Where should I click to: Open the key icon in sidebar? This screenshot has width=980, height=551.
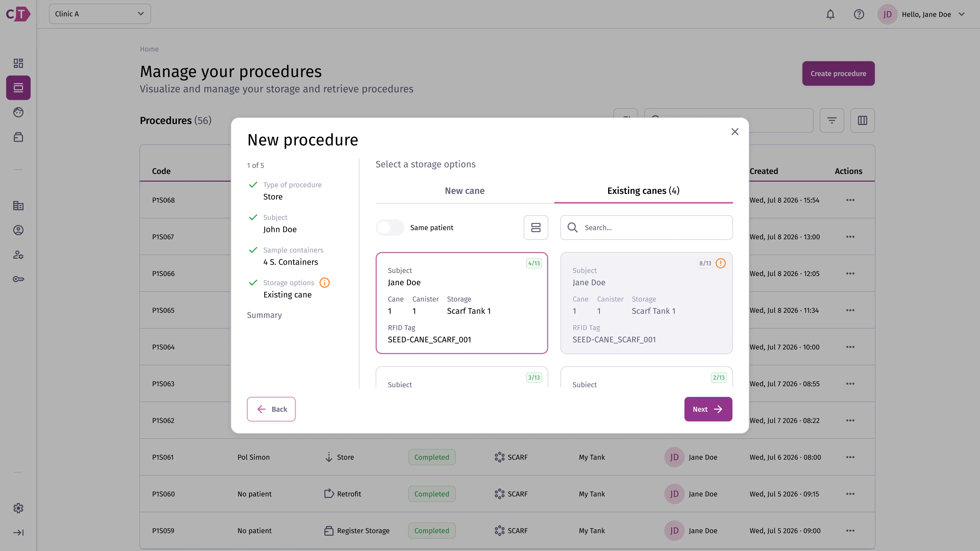(x=18, y=279)
